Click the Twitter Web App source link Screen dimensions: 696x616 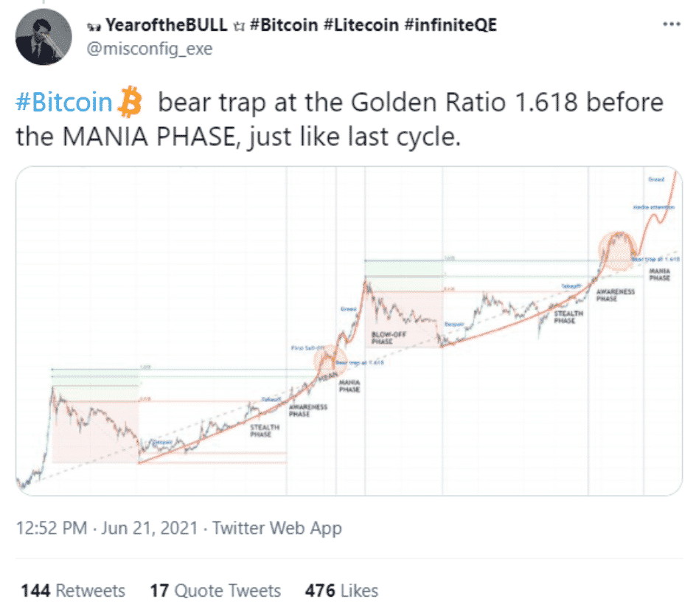[277, 528]
